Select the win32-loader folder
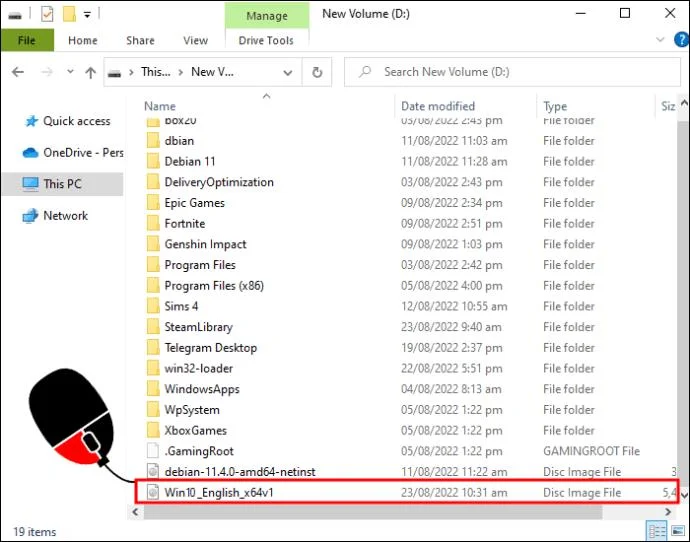The height and width of the screenshot is (542, 690). (x=198, y=368)
